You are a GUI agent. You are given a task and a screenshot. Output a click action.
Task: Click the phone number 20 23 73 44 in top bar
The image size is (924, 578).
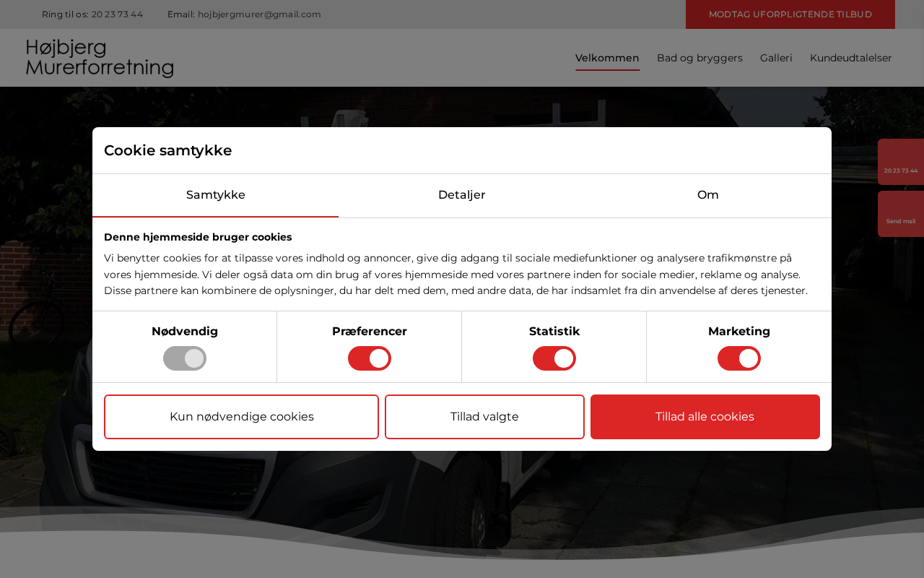(117, 14)
